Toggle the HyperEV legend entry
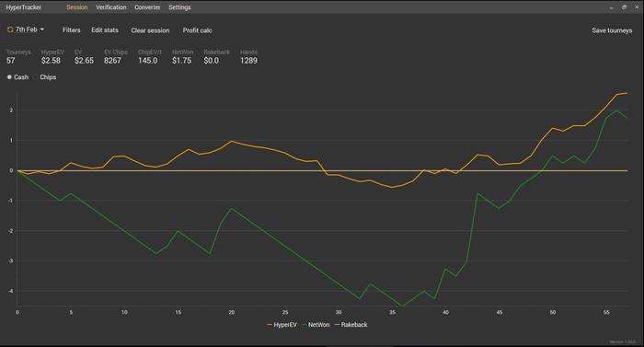Image resolution: width=644 pixels, height=347 pixels. click(282, 325)
